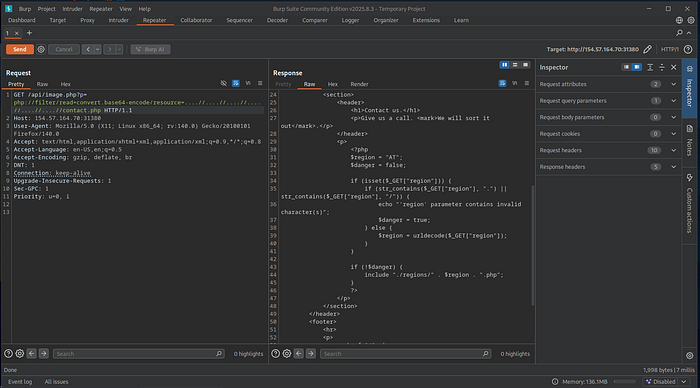Image resolution: width=700 pixels, height=388 pixels.
Task: Expand Request attributes section
Action: pos(608,84)
